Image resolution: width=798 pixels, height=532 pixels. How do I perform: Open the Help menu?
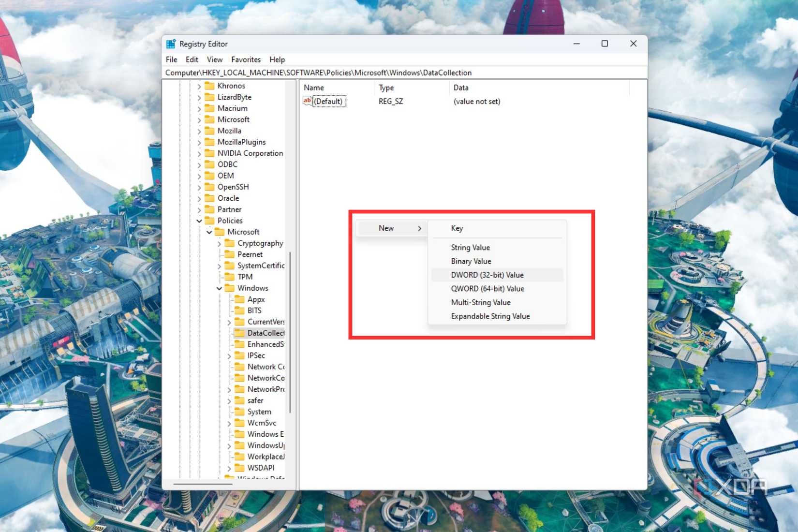point(277,59)
